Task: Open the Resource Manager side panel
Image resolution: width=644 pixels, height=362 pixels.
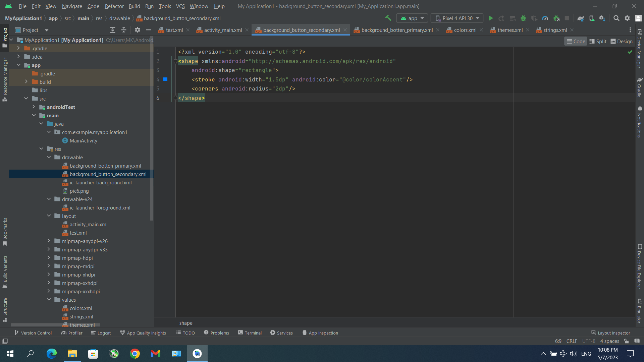Action: click(x=5, y=79)
